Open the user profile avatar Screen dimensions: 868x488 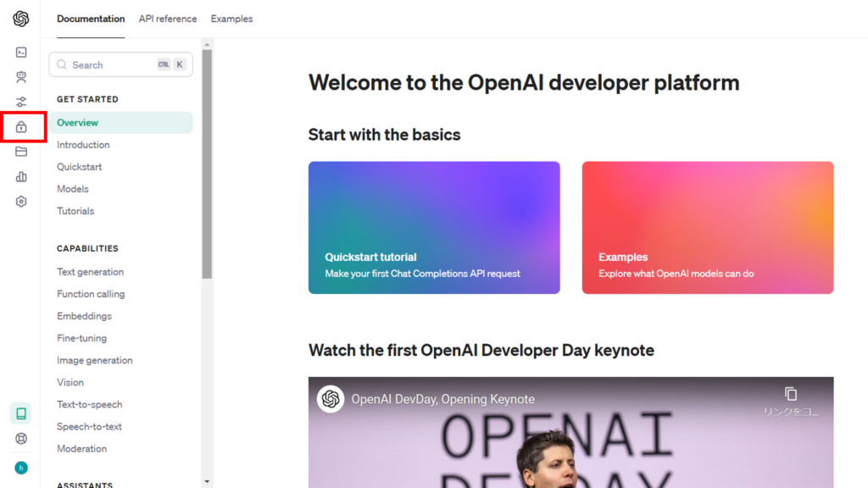click(21, 468)
